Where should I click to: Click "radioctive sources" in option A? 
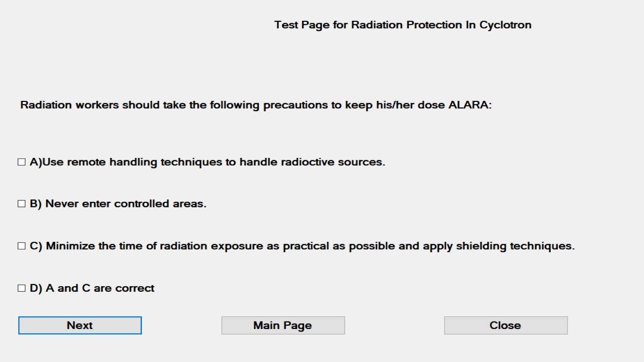pyautogui.click(x=333, y=162)
